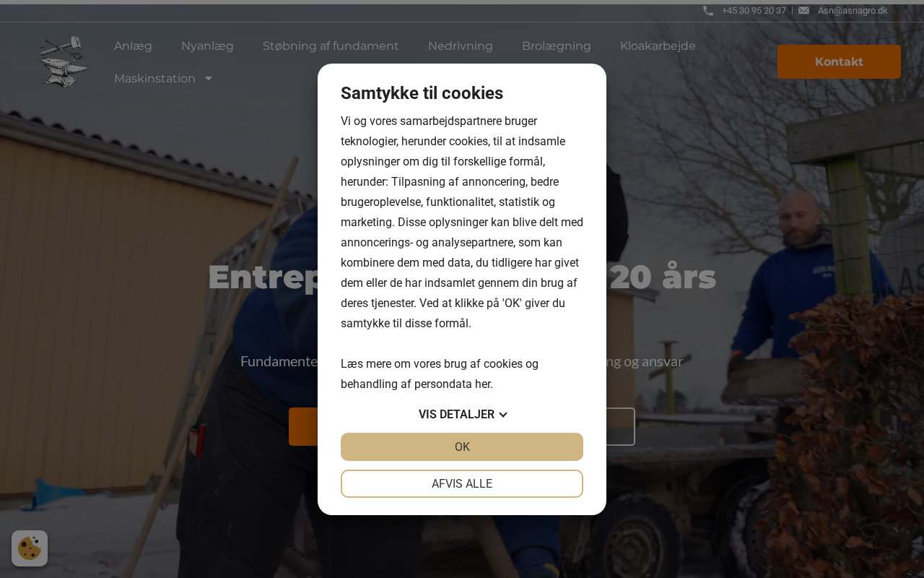Follow the cookie policy 'her' link

pos(483,384)
